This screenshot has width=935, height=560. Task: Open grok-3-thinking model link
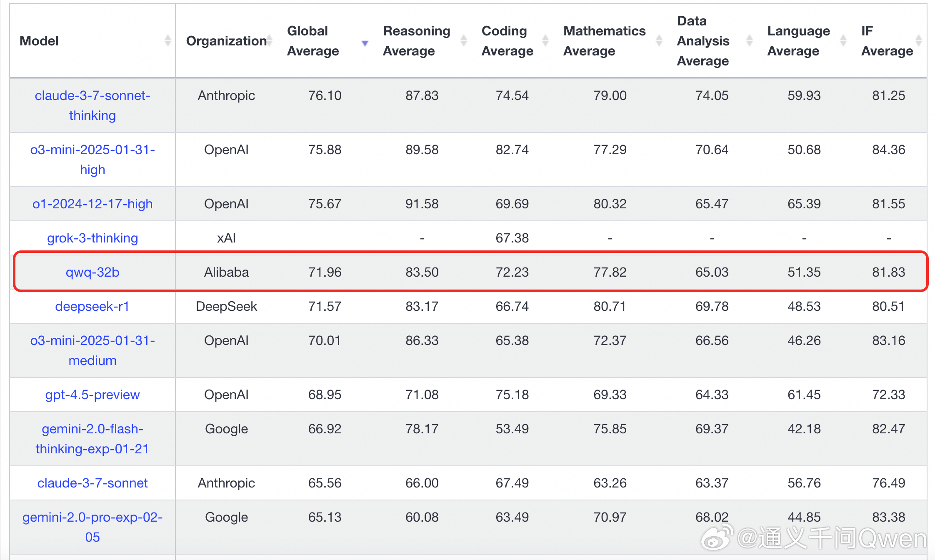point(92,238)
